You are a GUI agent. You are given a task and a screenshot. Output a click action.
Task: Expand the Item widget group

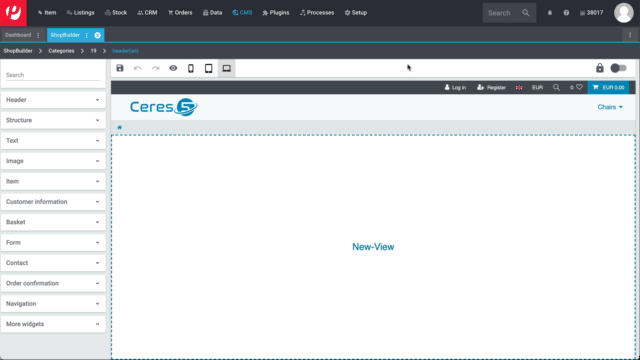click(x=53, y=181)
